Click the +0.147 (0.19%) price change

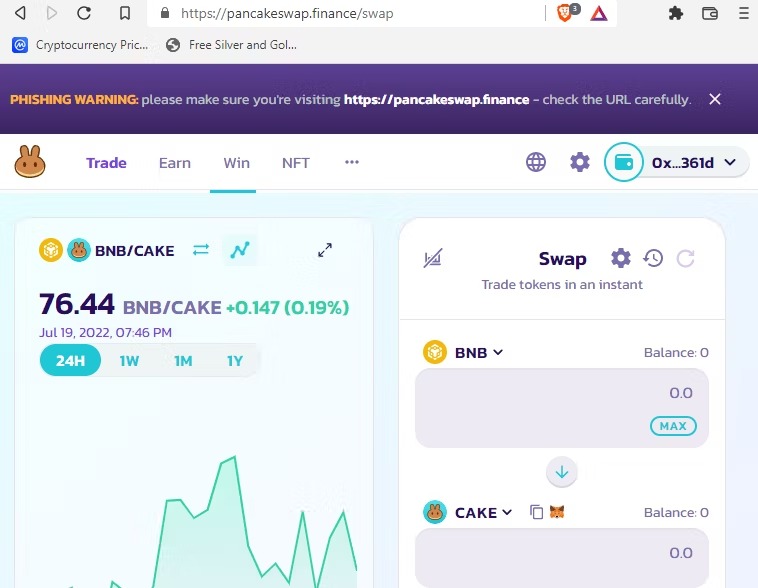288,308
